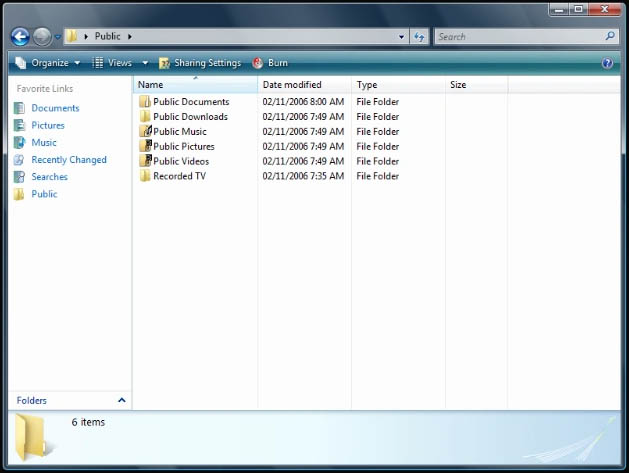Expand the arrow after Public breadcrumb
Image resolution: width=629 pixels, height=473 pixels.
pyautogui.click(x=130, y=37)
